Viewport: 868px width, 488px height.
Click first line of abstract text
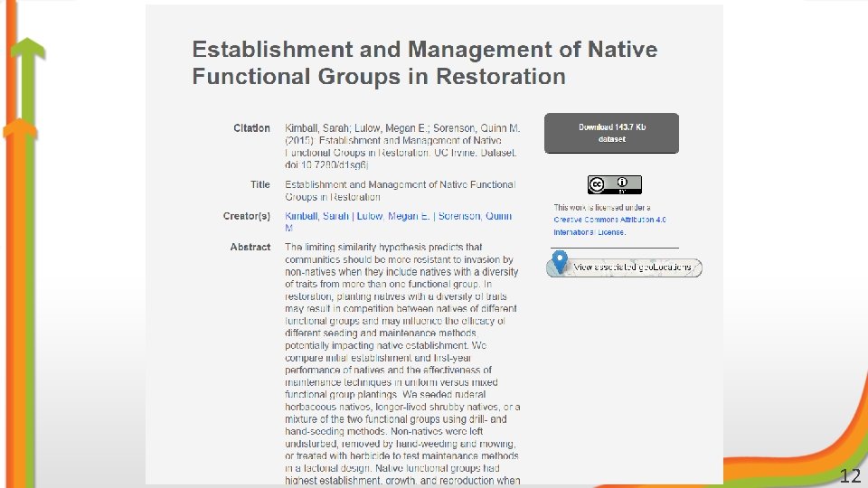pyautogui.click(x=383, y=248)
